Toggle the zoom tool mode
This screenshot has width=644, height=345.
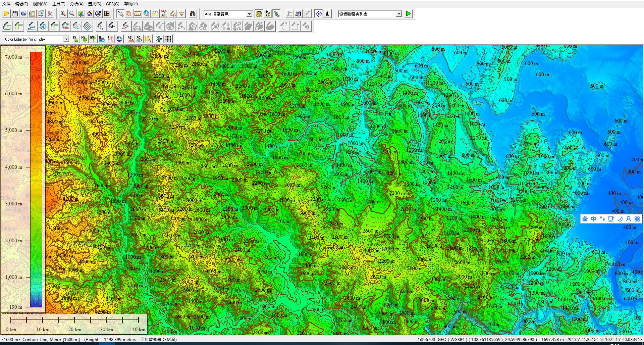120,14
